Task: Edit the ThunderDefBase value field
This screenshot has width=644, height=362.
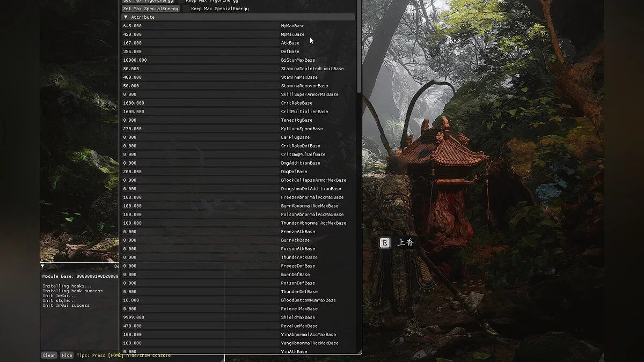Action: pyautogui.click(x=200, y=292)
